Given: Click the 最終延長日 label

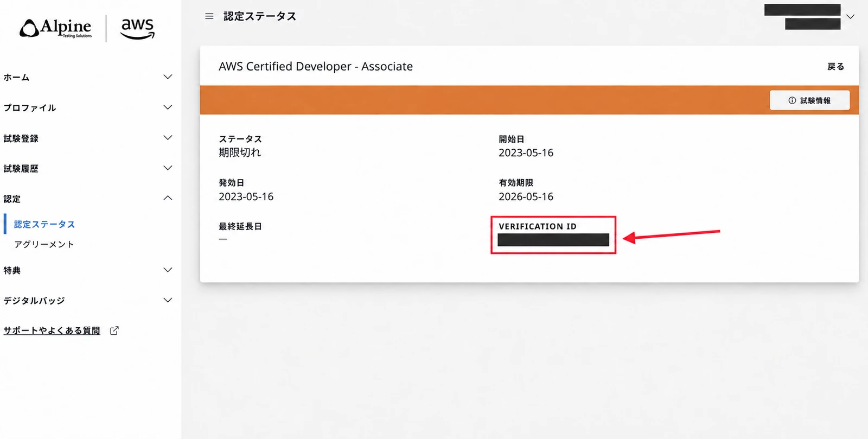Looking at the screenshot, I should tap(240, 226).
